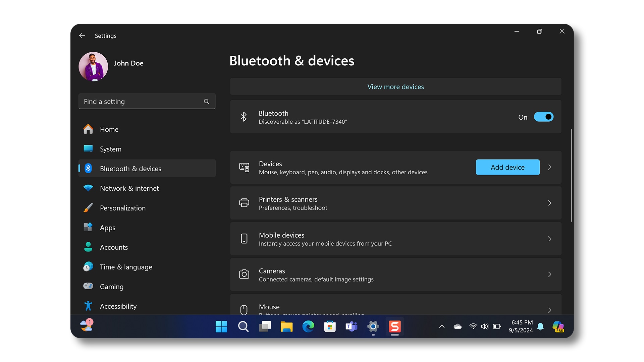The width and height of the screenshot is (644, 362).
Task: Click the Accounts person icon
Action: [88, 247]
